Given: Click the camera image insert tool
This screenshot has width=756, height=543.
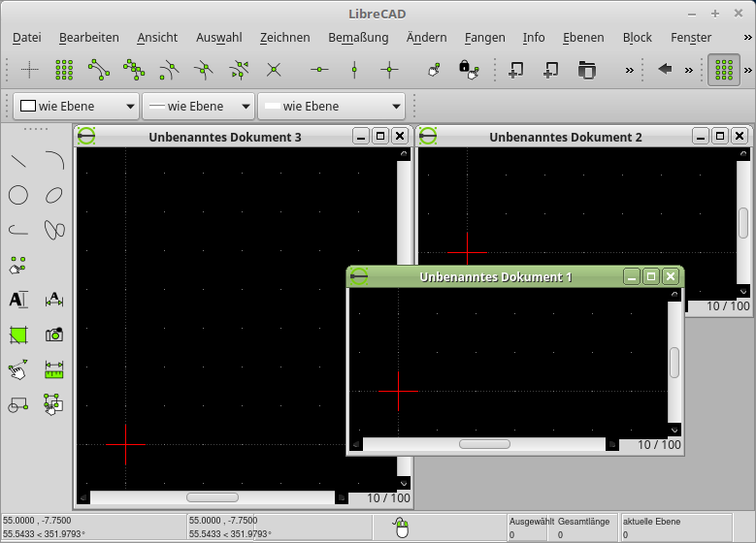Looking at the screenshot, I should (54, 335).
